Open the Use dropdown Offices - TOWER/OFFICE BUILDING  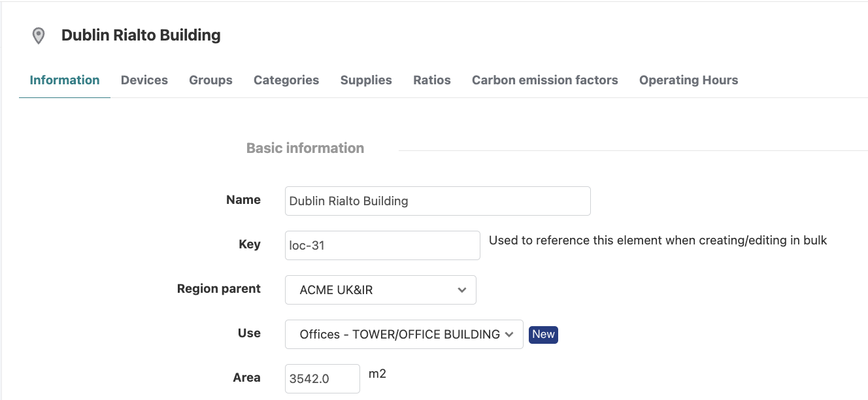[404, 334]
